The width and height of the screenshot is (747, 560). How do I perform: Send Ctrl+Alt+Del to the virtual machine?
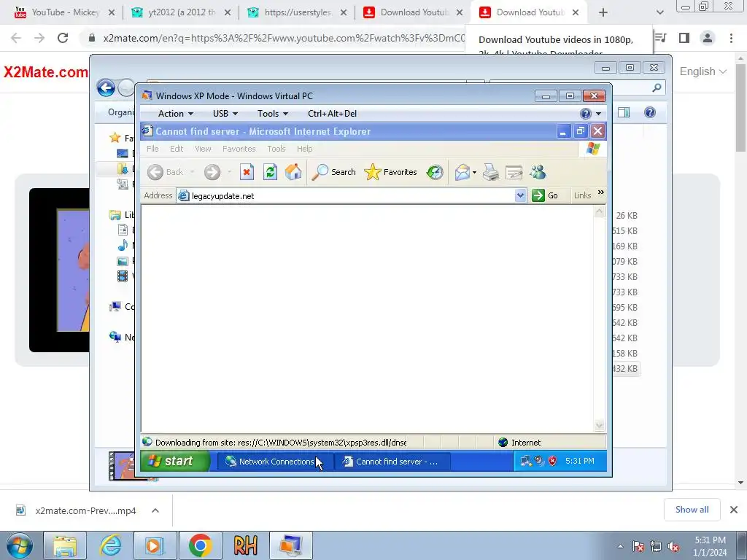(332, 113)
